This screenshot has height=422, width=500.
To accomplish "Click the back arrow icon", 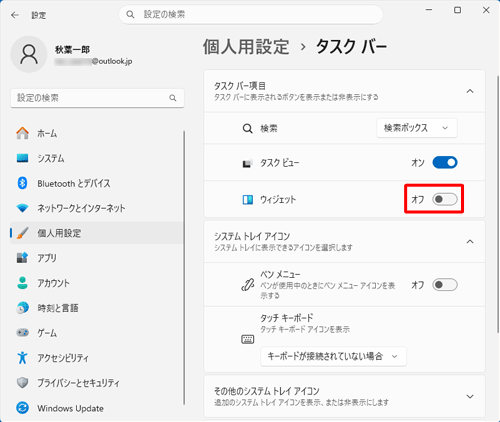I will coord(15,15).
